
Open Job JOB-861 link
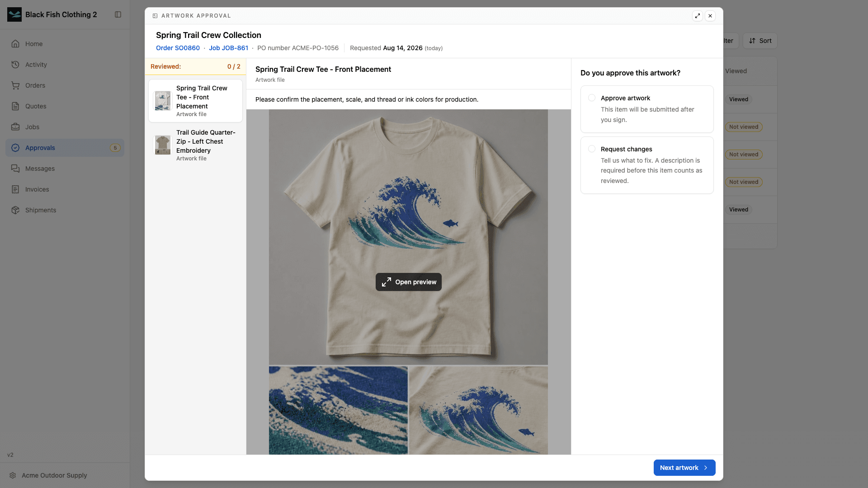pos(228,48)
